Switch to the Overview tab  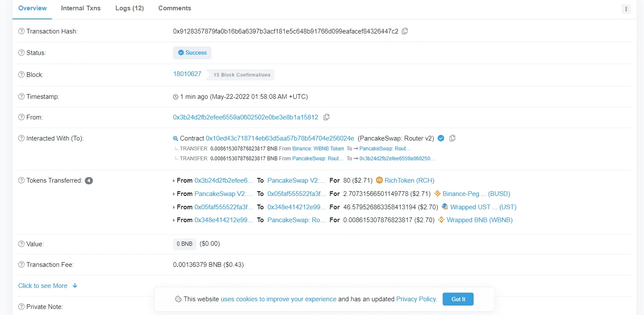click(x=32, y=8)
